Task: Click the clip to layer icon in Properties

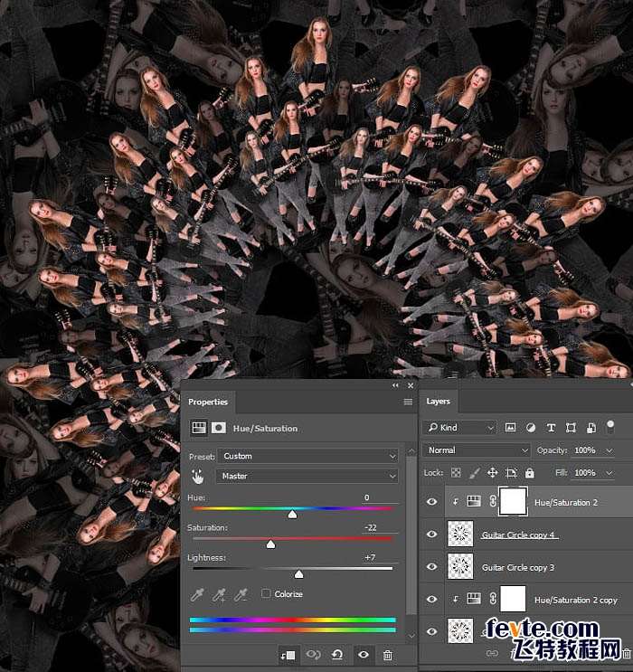Action: click(288, 655)
